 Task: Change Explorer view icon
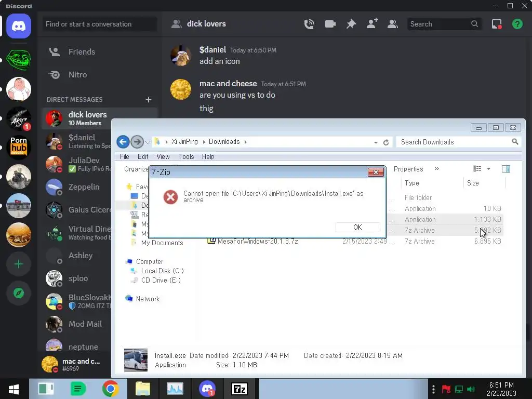pos(477,169)
